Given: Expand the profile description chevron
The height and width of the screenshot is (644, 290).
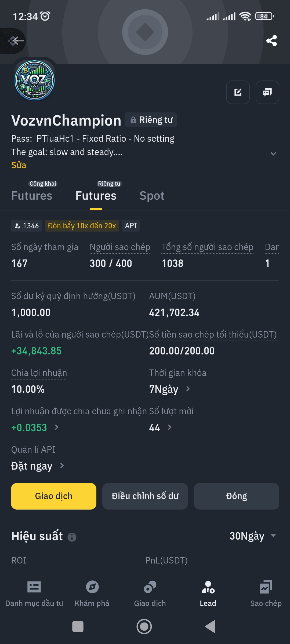Looking at the screenshot, I should coord(273,153).
